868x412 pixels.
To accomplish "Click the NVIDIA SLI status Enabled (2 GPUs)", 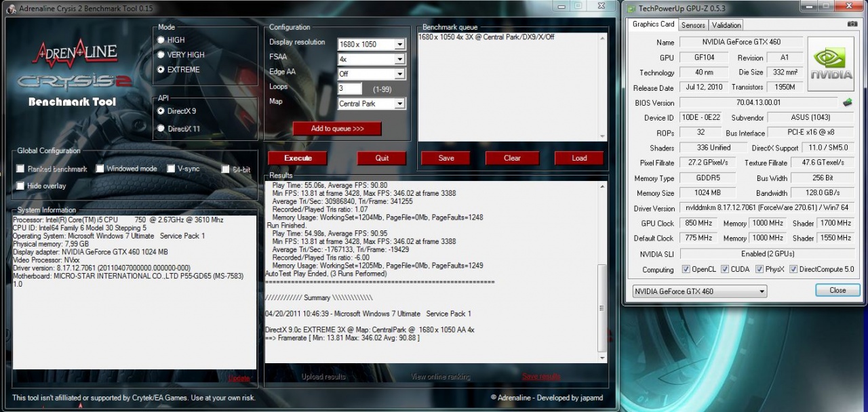I will tap(766, 253).
